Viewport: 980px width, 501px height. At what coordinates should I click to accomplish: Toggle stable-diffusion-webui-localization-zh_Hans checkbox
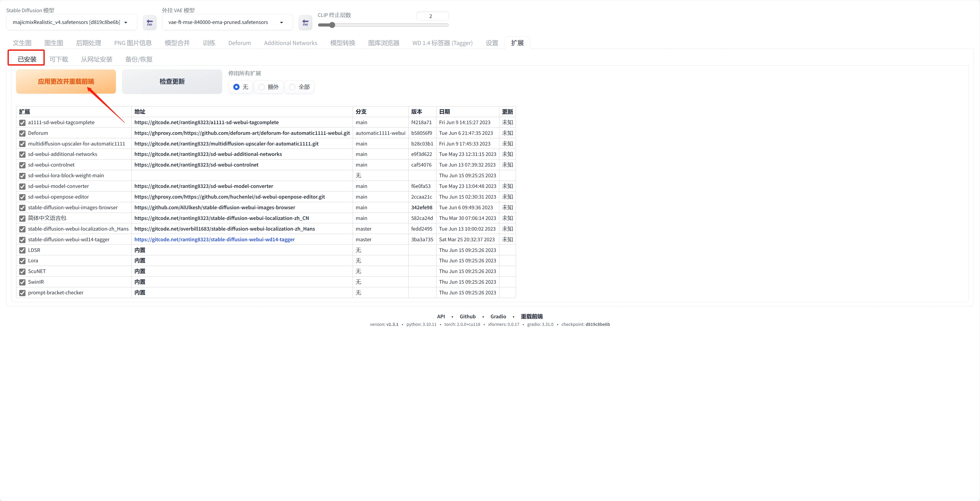coord(22,229)
